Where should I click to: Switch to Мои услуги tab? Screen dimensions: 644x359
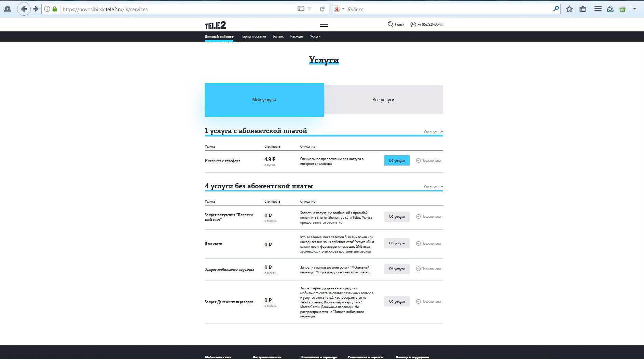[264, 100]
